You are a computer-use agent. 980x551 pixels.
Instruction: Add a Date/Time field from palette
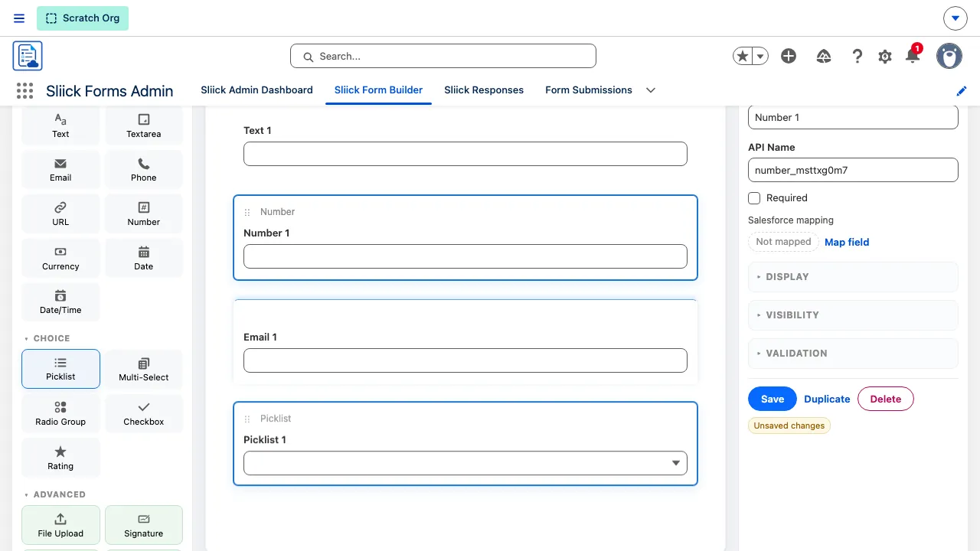(x=60, y=302)
